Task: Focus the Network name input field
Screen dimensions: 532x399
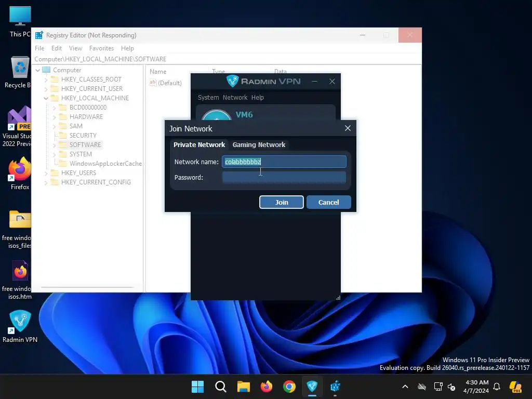Action: [x=284, y=162]
